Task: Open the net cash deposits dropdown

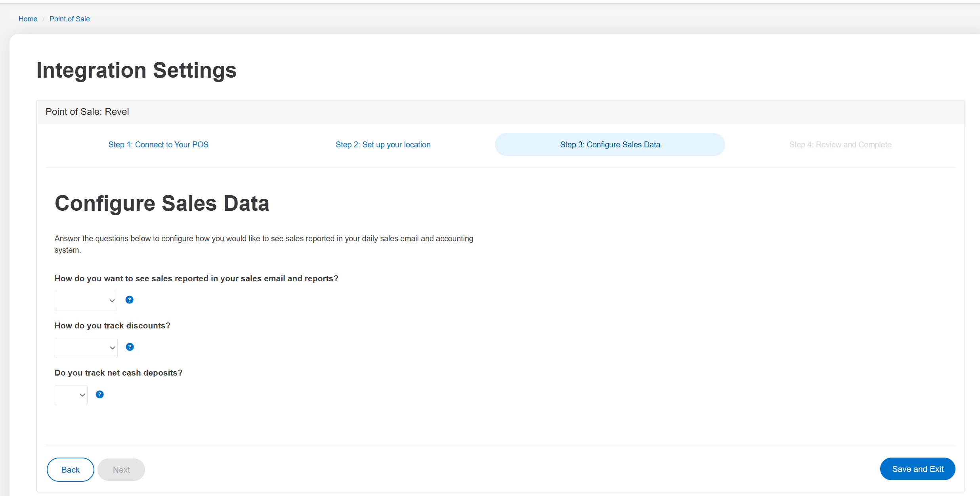Action: pos(71,395)
